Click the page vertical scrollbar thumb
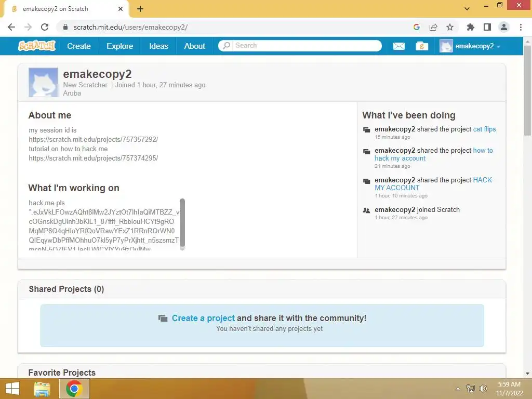The image size is (532, 399). pos(527,90)
